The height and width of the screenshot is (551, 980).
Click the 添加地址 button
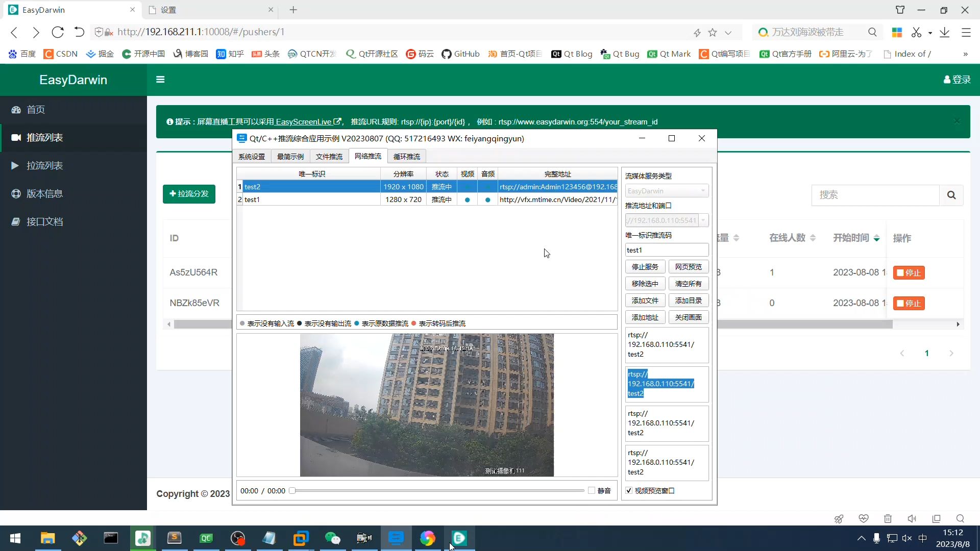point(645,317)
